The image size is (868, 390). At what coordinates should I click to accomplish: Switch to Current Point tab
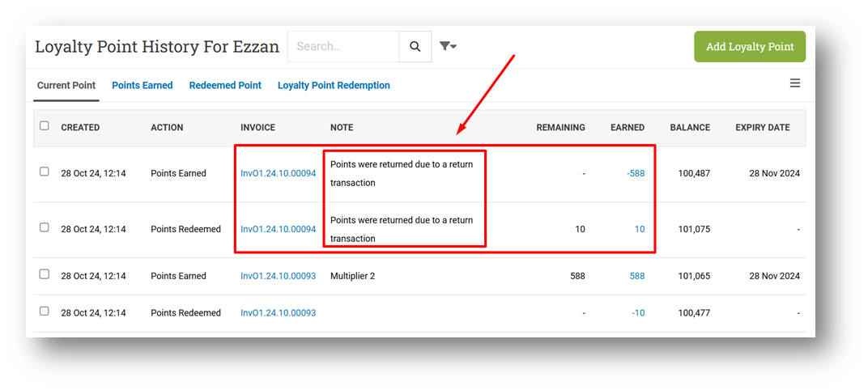pyautogui.click(x=66, y=85)
